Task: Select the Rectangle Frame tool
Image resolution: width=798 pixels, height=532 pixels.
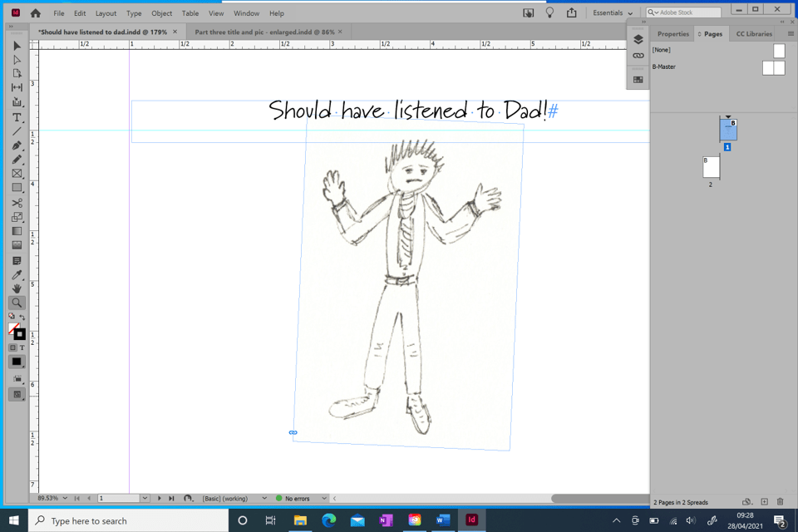Action: pyautogui.click(x=17, y=173)
